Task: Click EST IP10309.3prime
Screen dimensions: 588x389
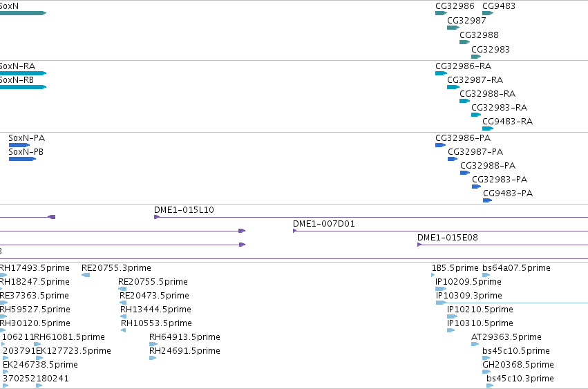Action: (x=468, y=296)
